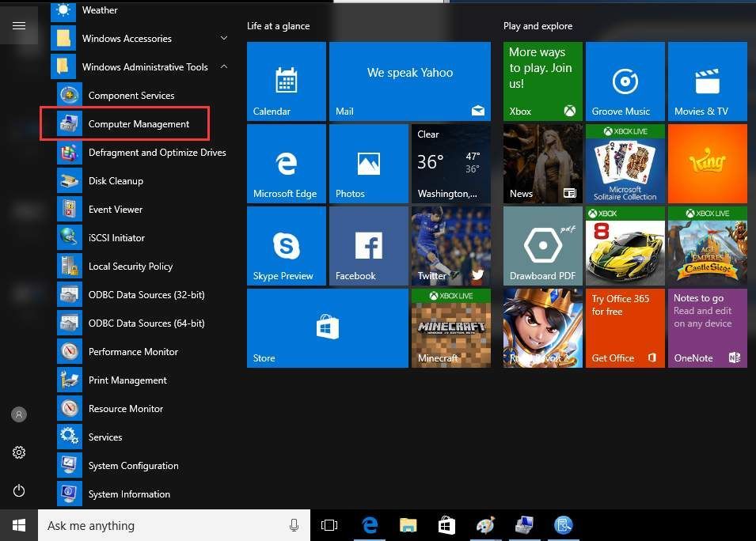The image size is (756, 541).
Task: Expand the Windows Accessories folder
Action: tap(224, 38)
